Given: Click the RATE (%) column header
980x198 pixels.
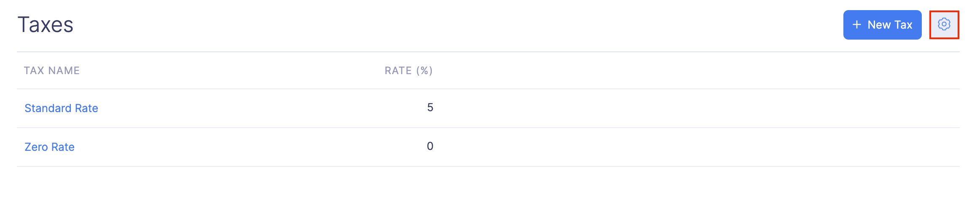Looking at the screenshot, I should coord(408,70).
